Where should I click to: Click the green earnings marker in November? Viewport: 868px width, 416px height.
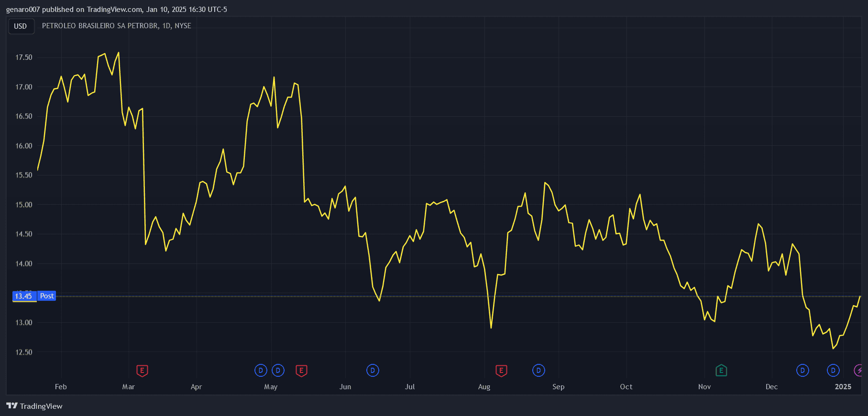(x=721, y=371)
